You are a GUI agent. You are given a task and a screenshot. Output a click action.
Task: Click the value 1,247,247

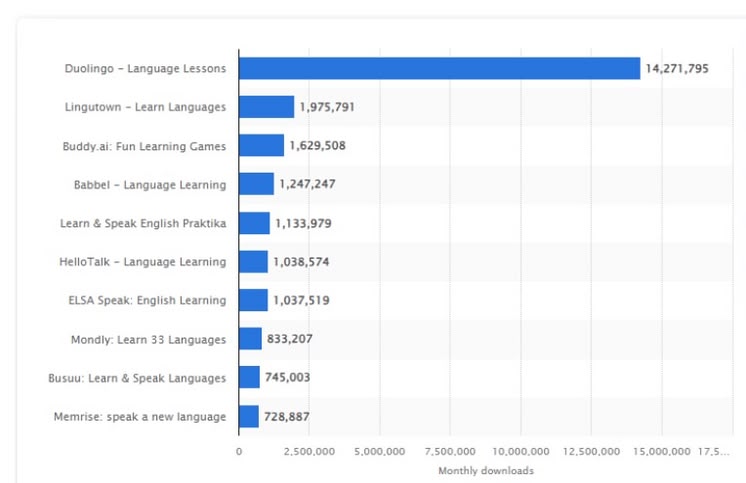click(307, 184)
